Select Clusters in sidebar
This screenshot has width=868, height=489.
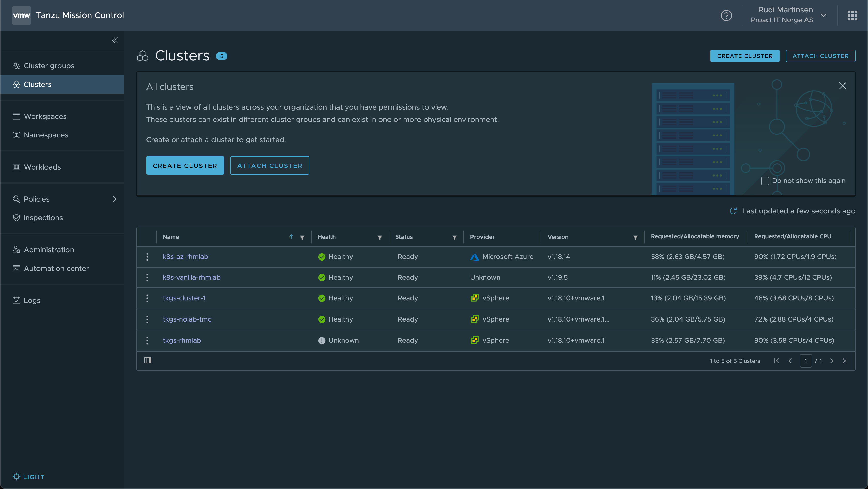[x=62, y=84]
